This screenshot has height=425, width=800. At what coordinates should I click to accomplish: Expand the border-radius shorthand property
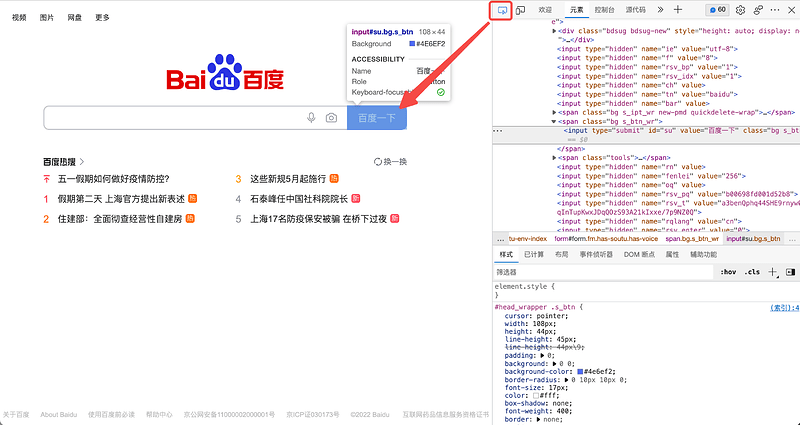point(566,380)
